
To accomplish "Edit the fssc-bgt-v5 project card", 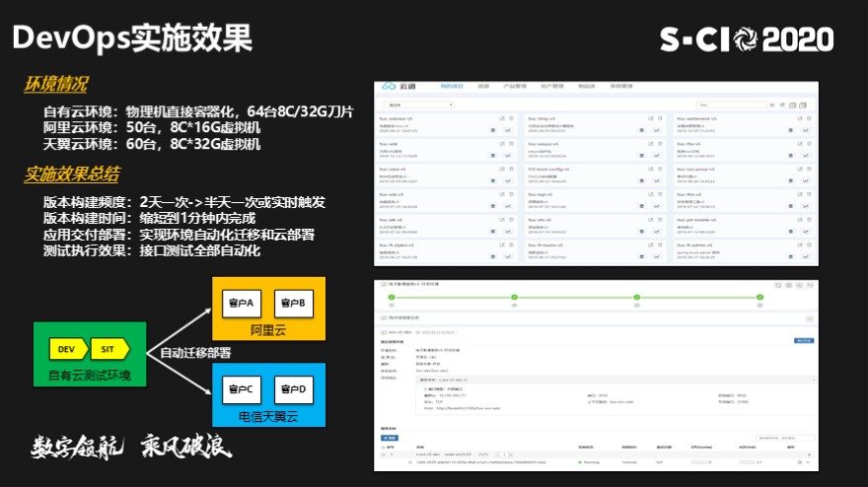I will pyautogui.click(x=650, y=194).
